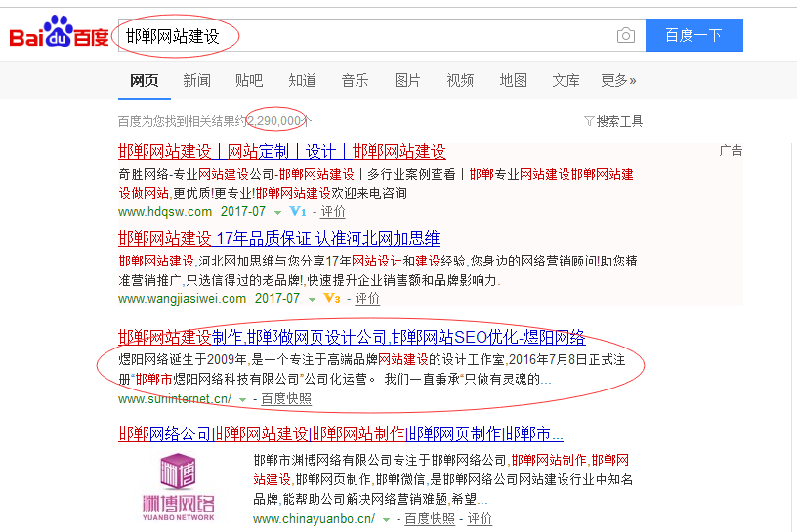Viewport: 797px width, 532px height.
Task: Open 搜索工具 search tools
Action: coord(619,121)
